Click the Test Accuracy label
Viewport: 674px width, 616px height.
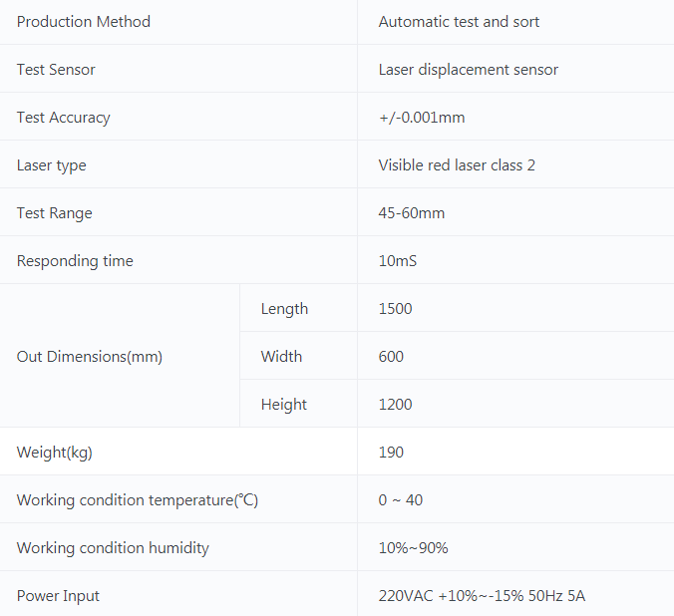click(x=63, y=118)
